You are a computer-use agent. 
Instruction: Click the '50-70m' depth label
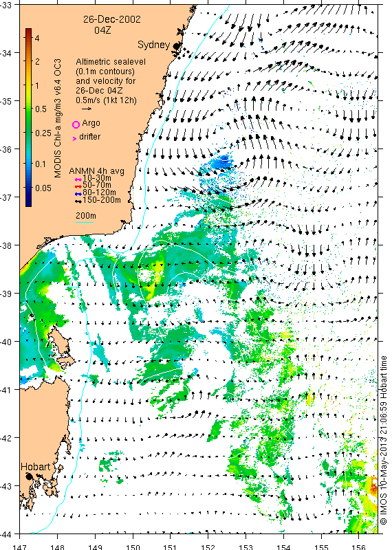[97, 185]
